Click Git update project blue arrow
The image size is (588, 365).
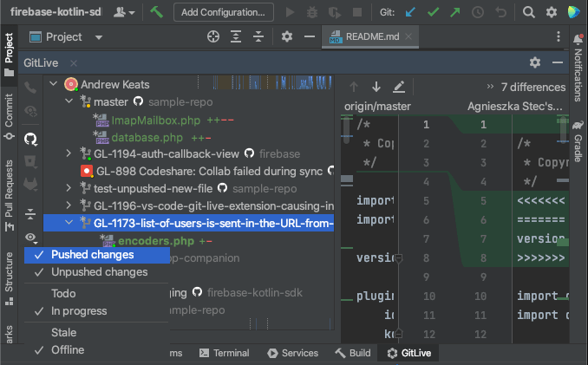pos(410,12)
